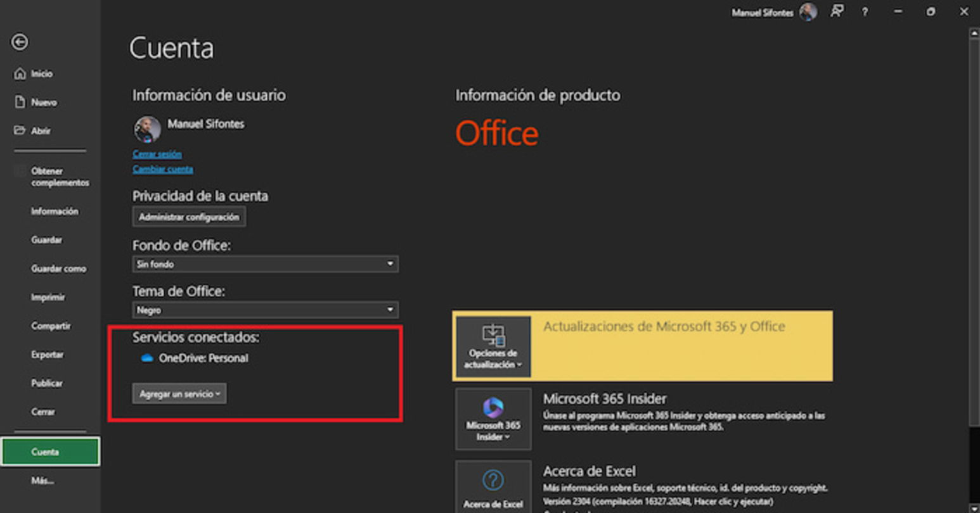
Task: Minimize the Excel window
Action: coord(898,12)
